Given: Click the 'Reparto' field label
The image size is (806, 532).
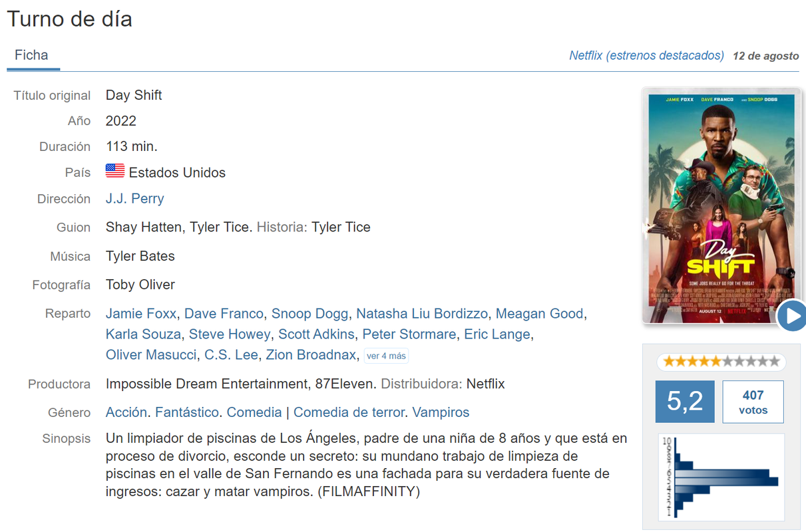Looking at the screenshot, I should click(68, 313).
